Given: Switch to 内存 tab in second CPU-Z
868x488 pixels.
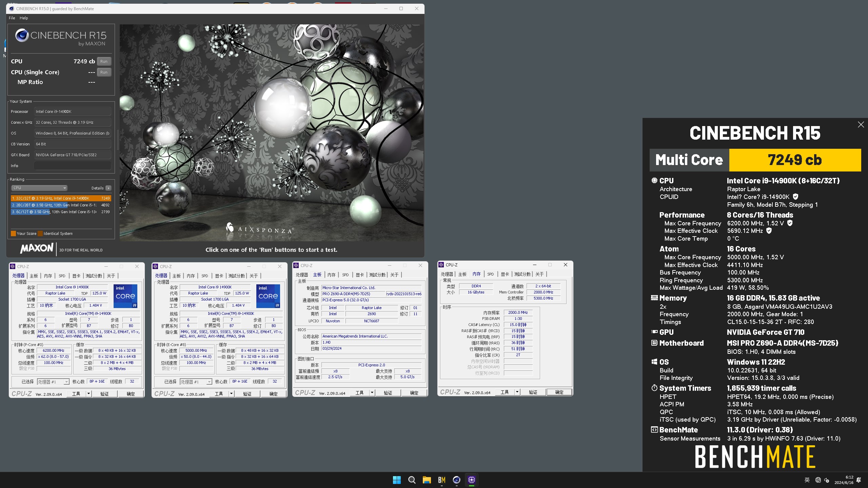Looking at the screenshot, I should [191, 276].
